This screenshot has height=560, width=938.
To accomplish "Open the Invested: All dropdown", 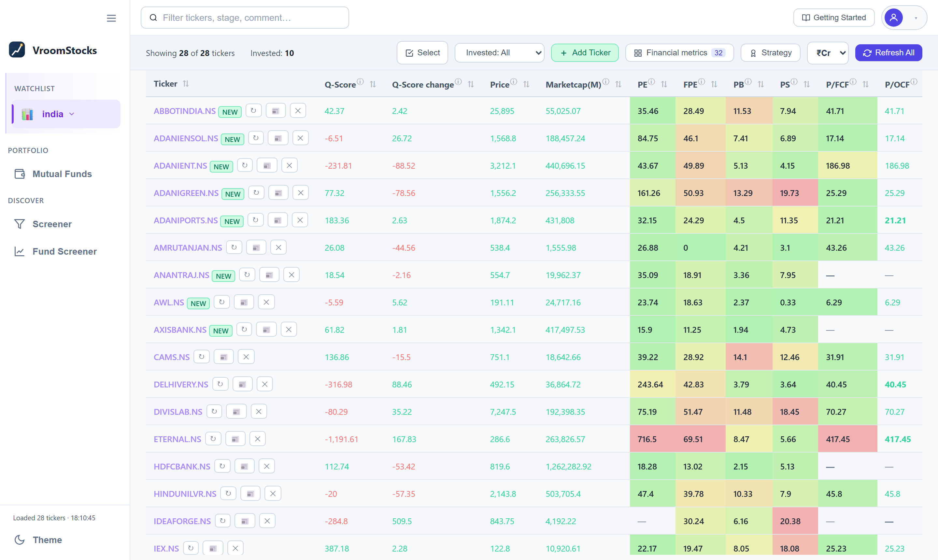I will [499, 53].
